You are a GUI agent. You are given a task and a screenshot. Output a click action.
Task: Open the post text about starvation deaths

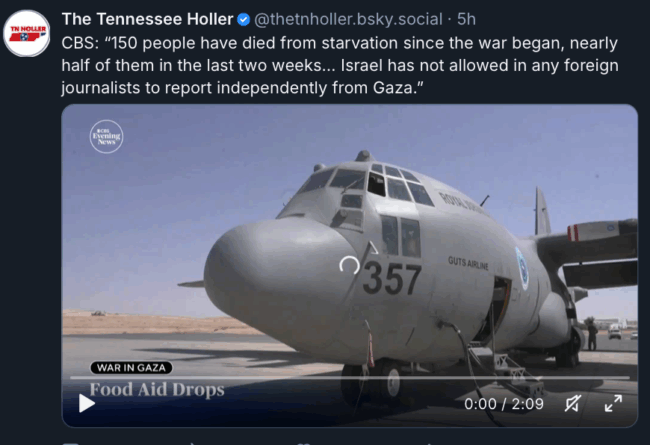[340, 66]
